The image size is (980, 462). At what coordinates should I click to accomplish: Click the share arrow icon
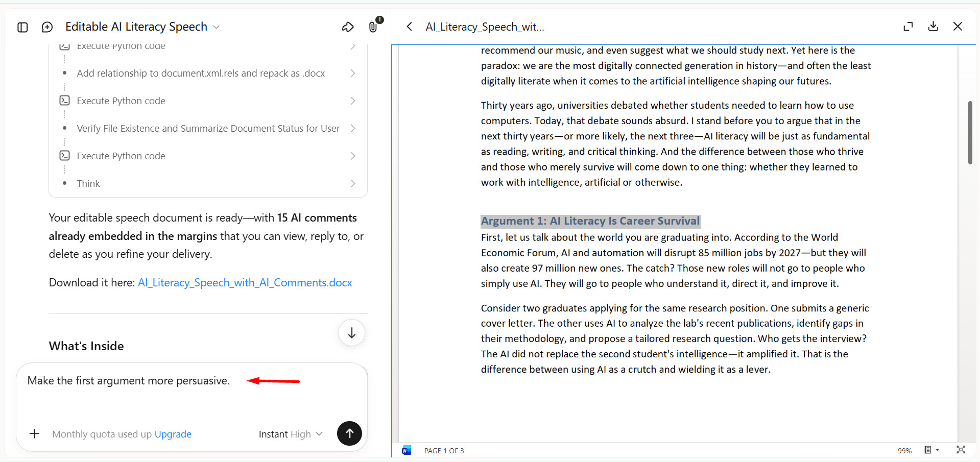pos(348,27)
